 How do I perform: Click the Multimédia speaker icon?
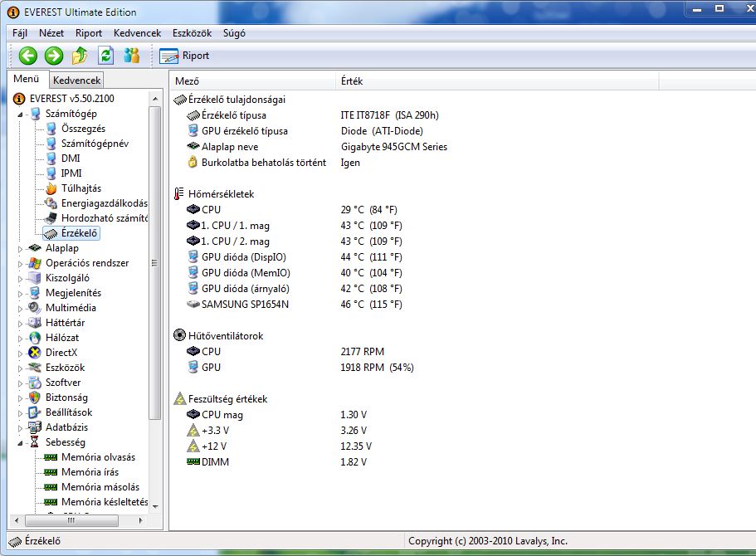35,308
